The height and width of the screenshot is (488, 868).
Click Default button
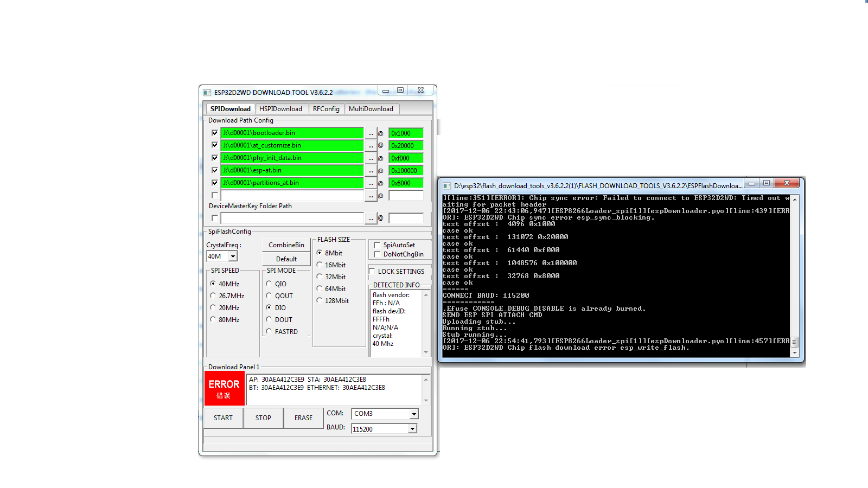coord(286,259)
